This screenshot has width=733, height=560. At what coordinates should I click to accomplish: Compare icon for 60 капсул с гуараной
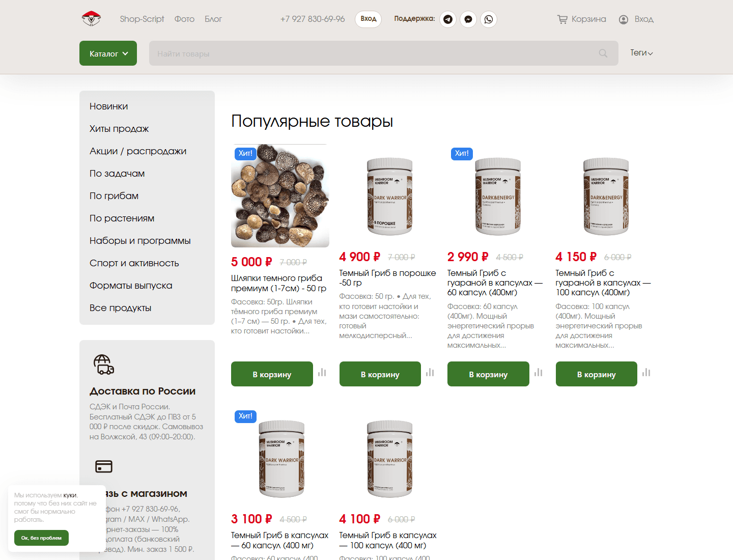click(x=539, y=373)
